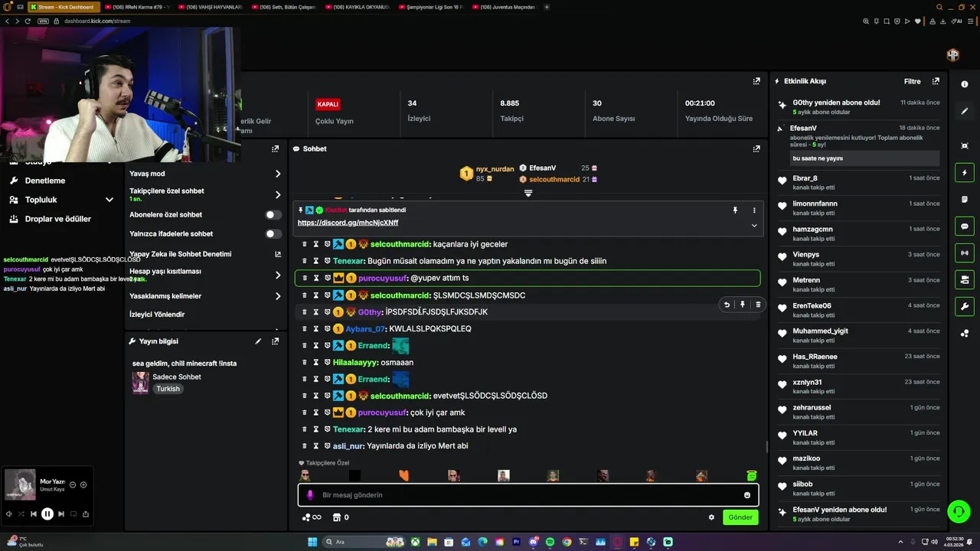The width and height of the screenshot is (980, 551).
Task: Open Yapay Zeka ile Sohbet Denetimi link
Action: click(204, 254)
